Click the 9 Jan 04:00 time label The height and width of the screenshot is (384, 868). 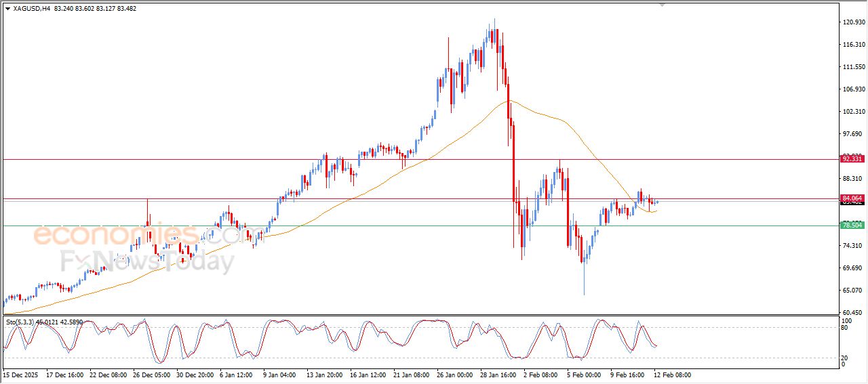(x=279, y=375)
